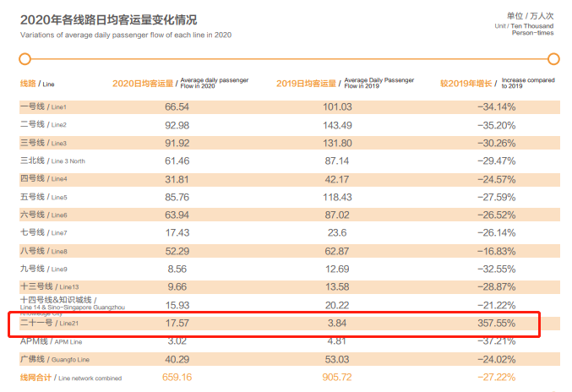Click the 十三号线 / Line13 row label
572x392 pixels.
(x=49, y=286)
